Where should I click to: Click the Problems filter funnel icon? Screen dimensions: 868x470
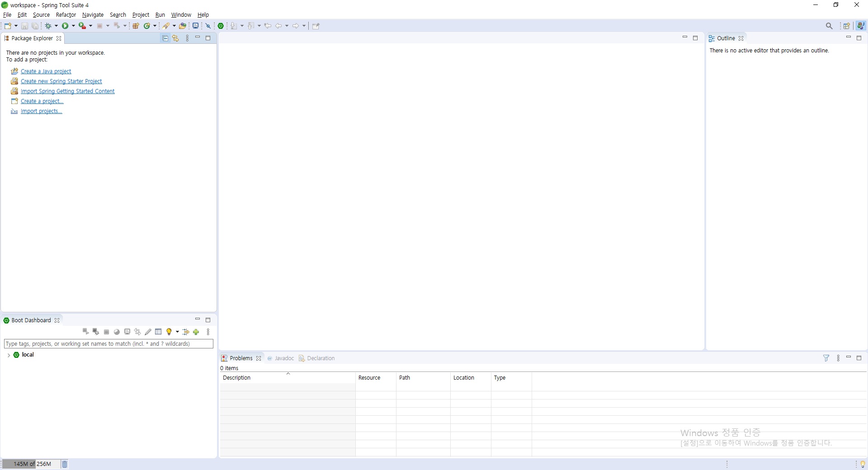coord(826,358)
